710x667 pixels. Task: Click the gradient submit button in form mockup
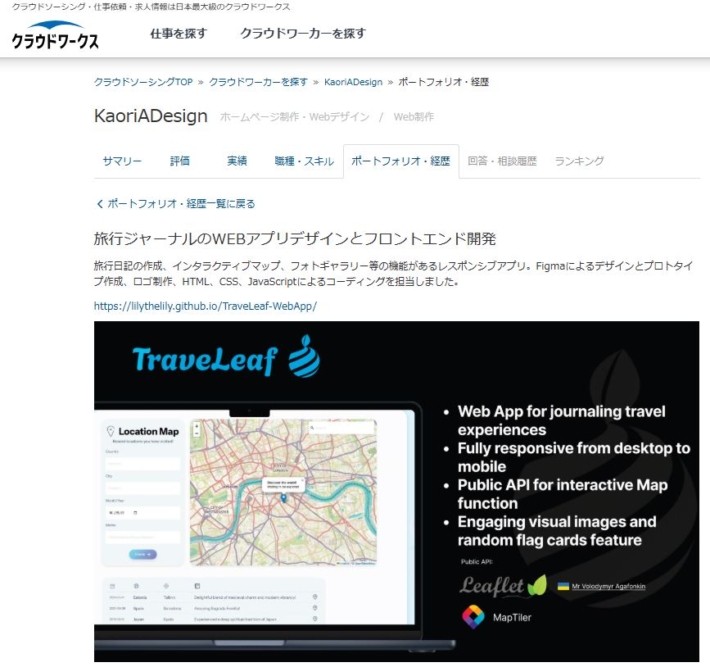(x=143, y=554)
